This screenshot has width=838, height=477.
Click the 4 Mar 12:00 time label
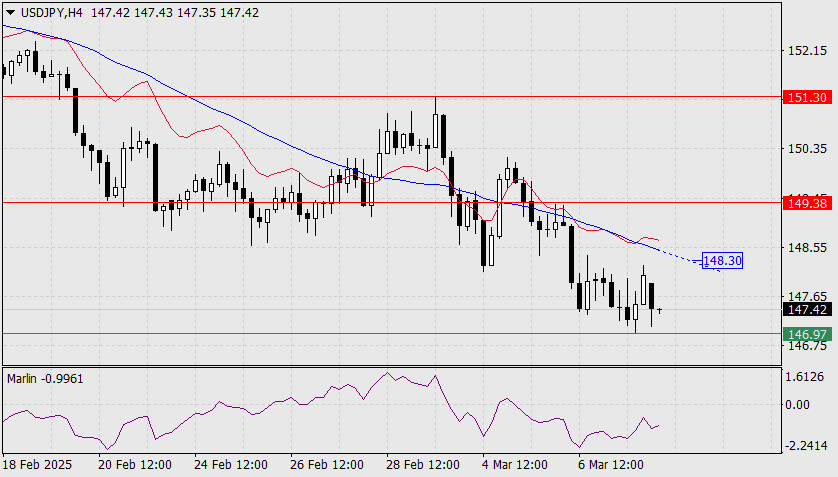[515, 465]
